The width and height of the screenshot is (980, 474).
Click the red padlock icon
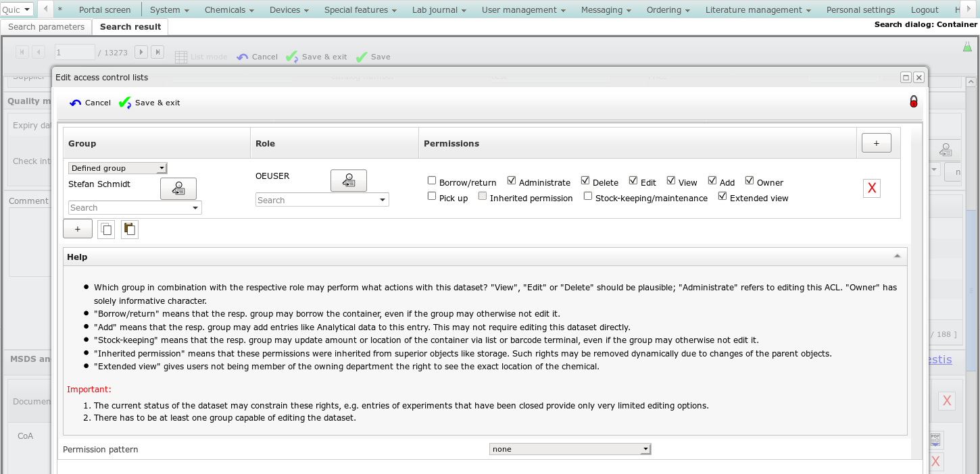(x=914, y=102)
